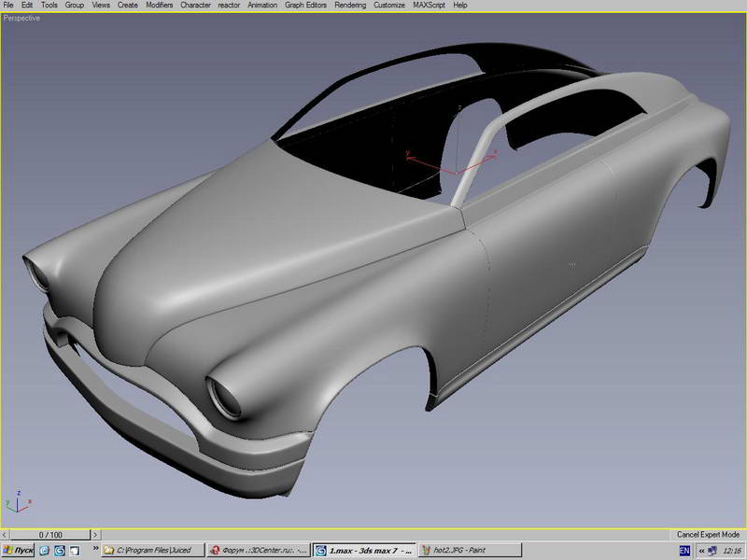Screen dimensions: 747x560
Task: Open the reactor menu
Action: (x=229, y=6)
